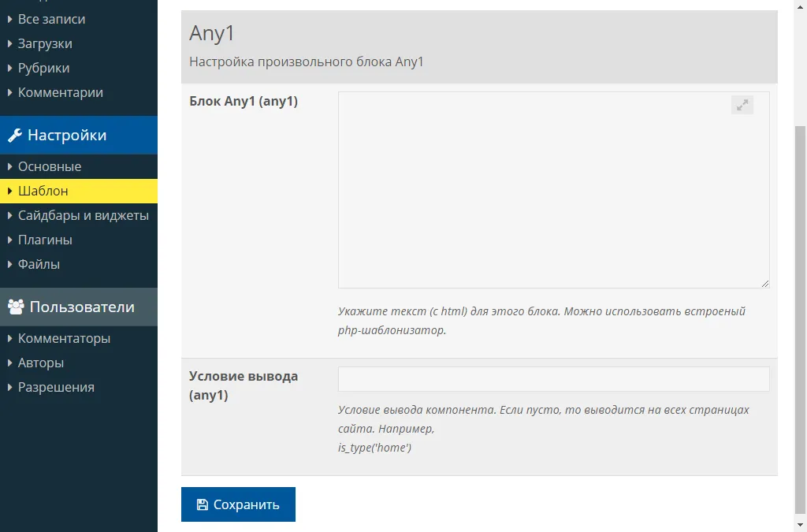
Task: Navigate to Плагины page
Action: [x=45, y=240]
